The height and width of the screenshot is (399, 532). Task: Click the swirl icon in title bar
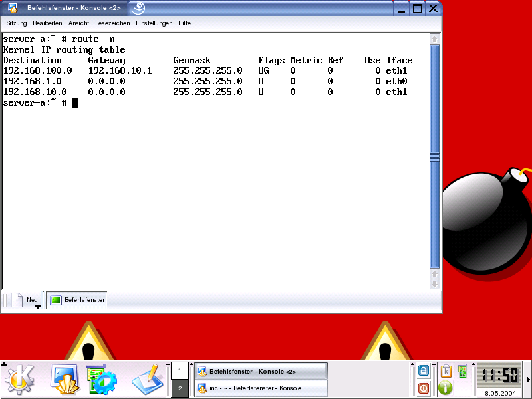(138, 8)
